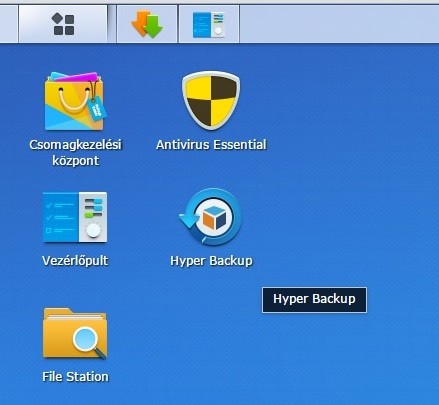Click the "File Station" label text
Image resolution: width=439 pixels, height=405 pixels.
point(75,377)
